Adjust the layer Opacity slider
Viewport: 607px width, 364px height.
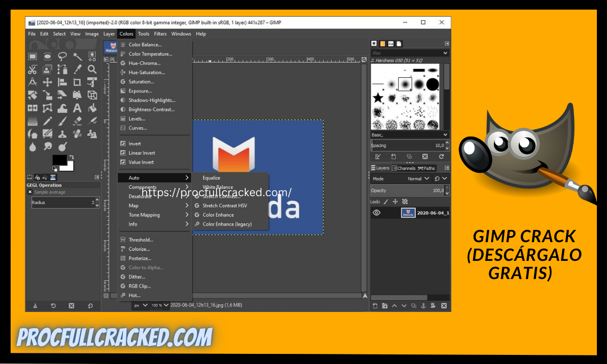click(x=410, y=191)
